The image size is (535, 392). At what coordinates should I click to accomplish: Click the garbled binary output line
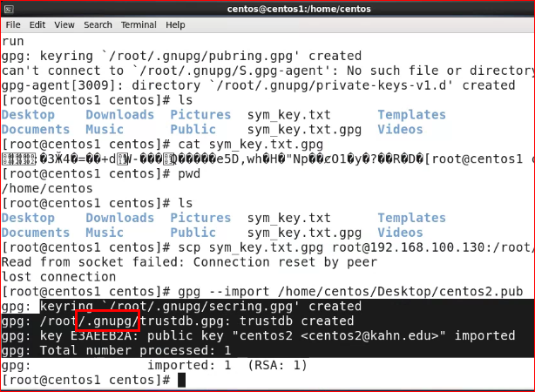[x=267, y=159]
